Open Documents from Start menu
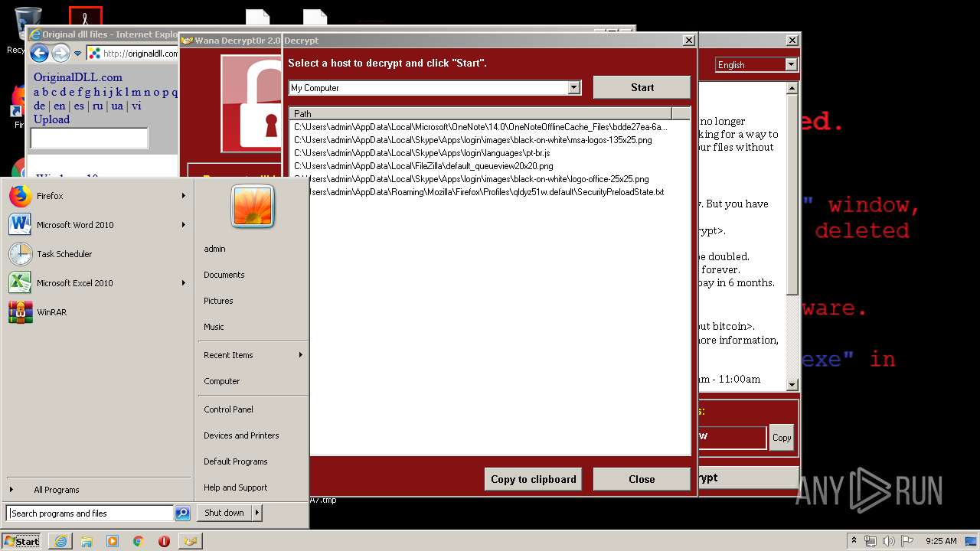The height and width of the screenshot is (551, 980). pos(224,275)
